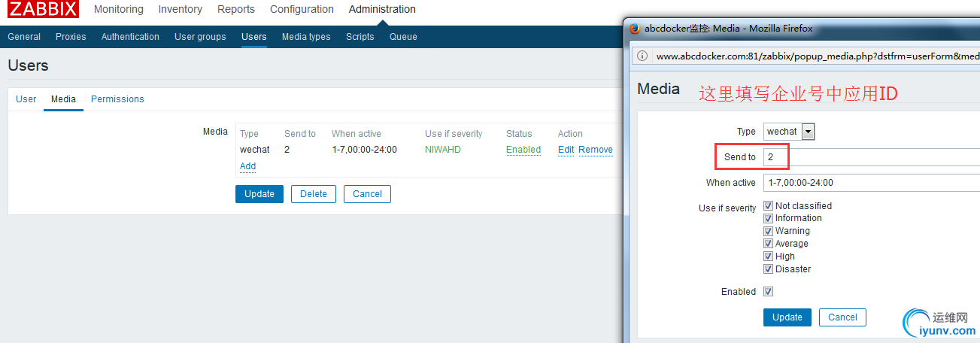Open the Monitoring menu
980x343 pixels.
click(x=119, y=9)
